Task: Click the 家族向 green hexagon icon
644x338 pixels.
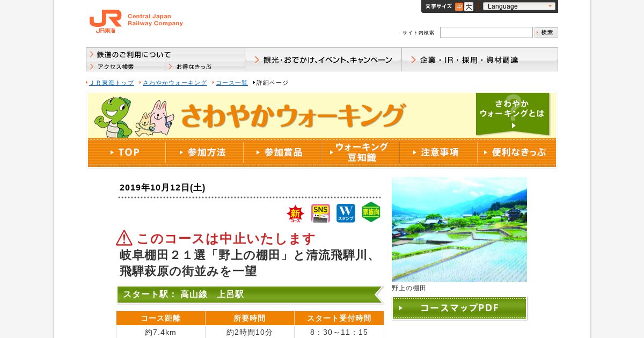Action: click(x=371, y=212)
